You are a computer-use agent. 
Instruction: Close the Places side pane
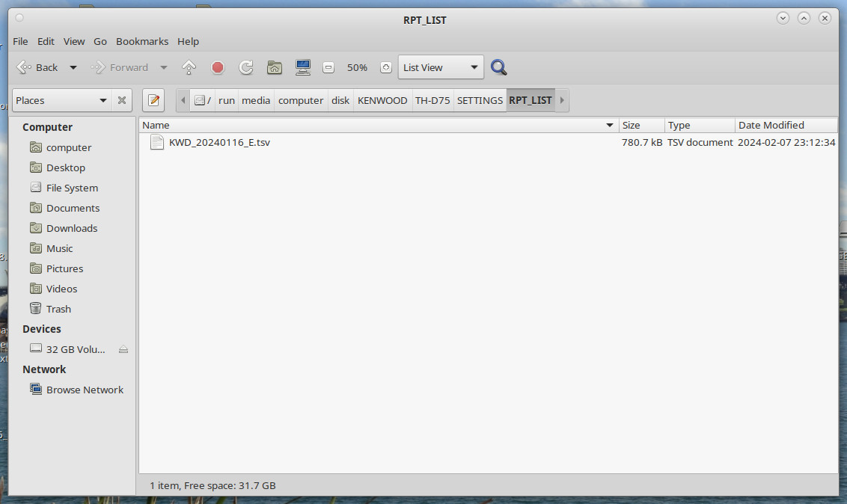tap(122, 100)
